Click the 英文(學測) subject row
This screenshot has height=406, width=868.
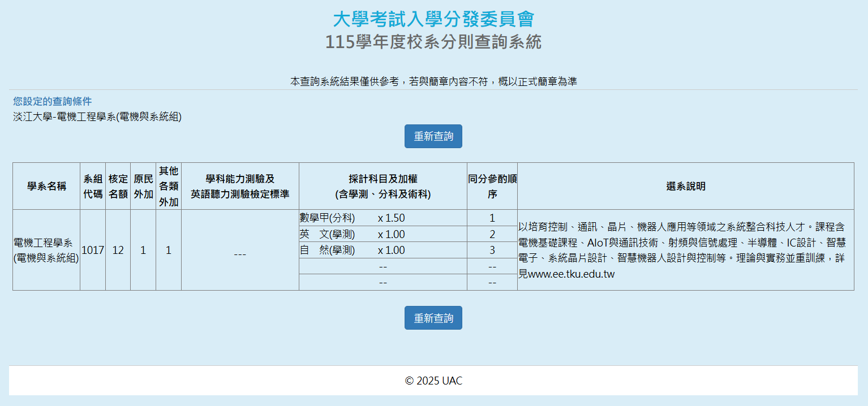[x=353, y=234]
